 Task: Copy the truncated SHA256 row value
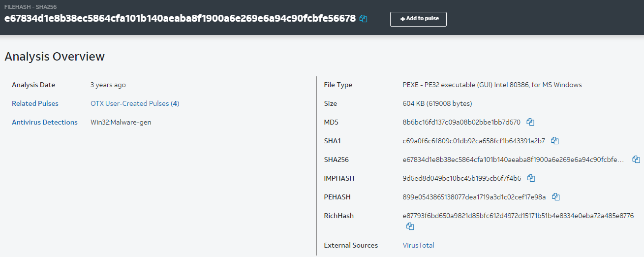point(636,159)
